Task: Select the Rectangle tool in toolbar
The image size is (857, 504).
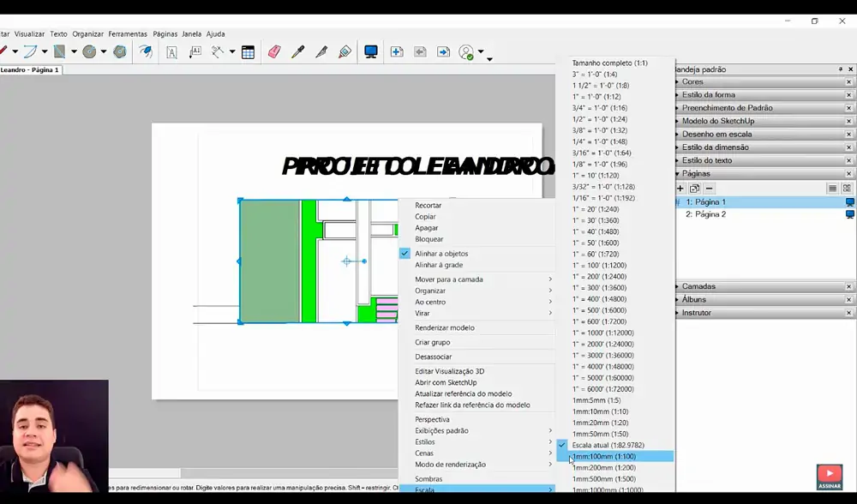Action: (59, 52)
